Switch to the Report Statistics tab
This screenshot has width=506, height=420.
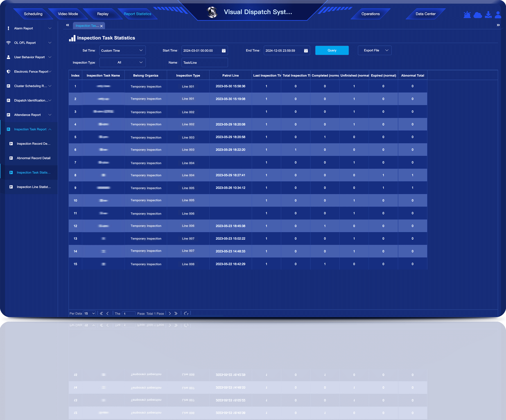(138, 13)
